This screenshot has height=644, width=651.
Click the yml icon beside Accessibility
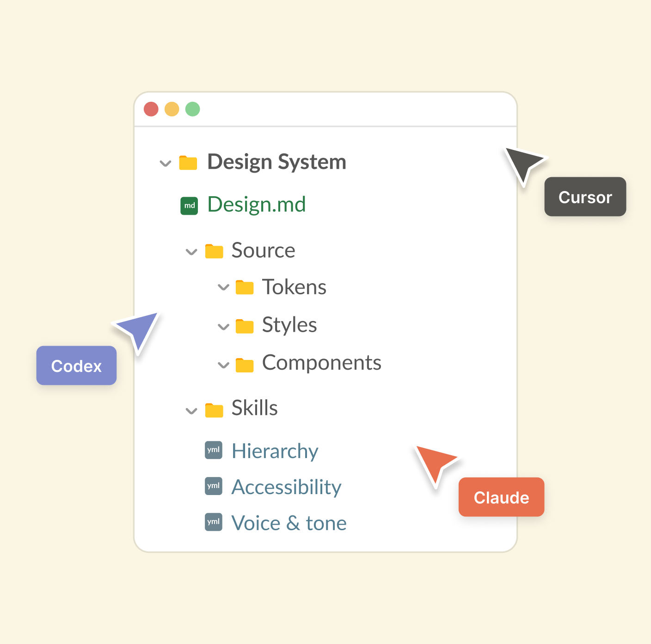(x=214, y=486)
